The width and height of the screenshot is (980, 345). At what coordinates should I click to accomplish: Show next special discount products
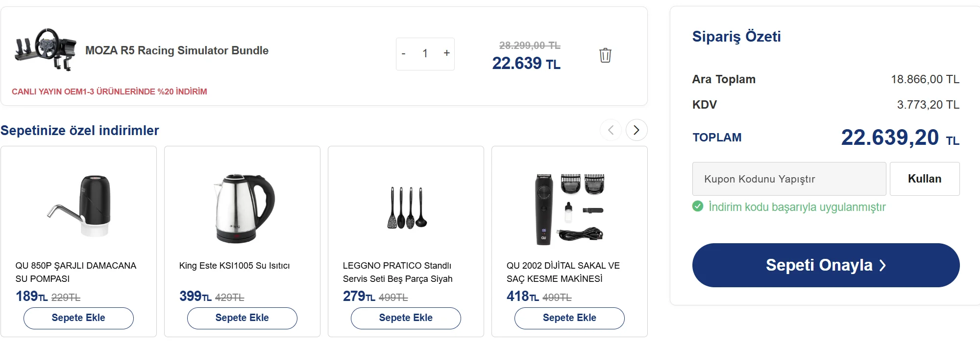636,130
